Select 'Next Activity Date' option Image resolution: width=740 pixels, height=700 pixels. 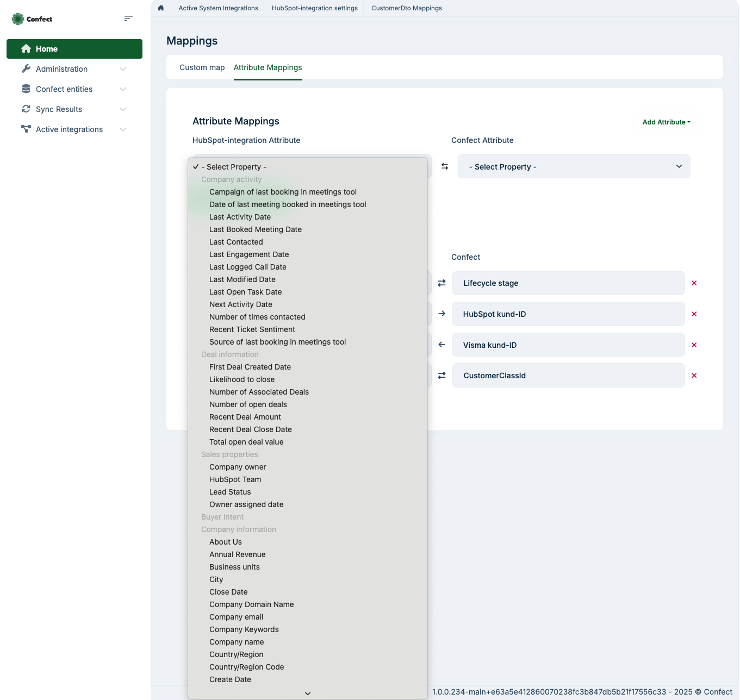point(307,304)
